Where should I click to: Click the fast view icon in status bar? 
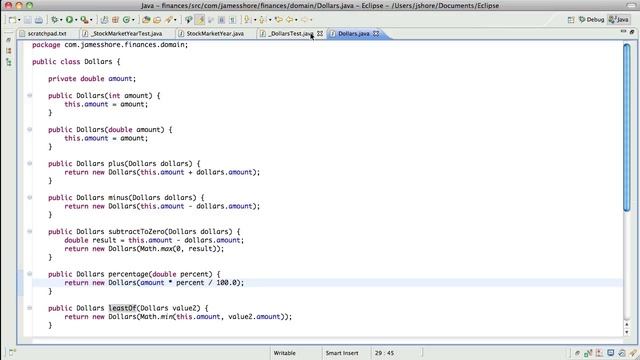tap(11, 352)
